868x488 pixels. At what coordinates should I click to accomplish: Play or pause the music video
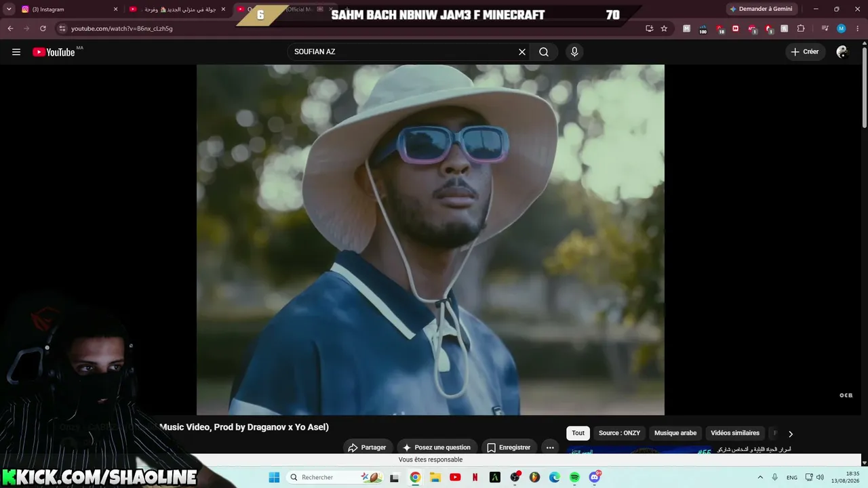431,240
